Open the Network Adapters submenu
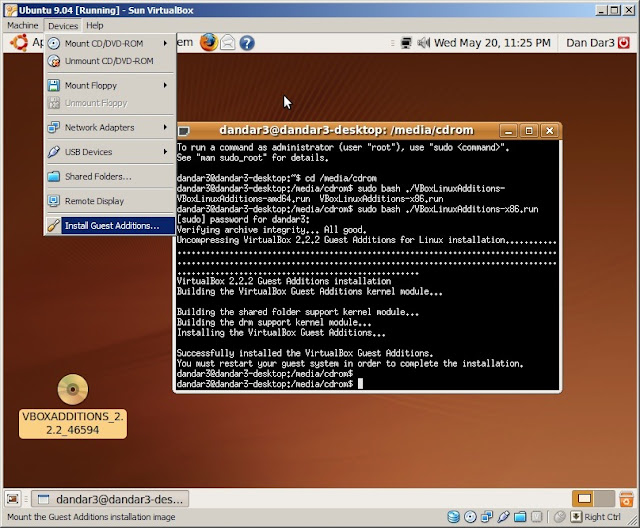The image size is (640, 528). pos(109,127)
